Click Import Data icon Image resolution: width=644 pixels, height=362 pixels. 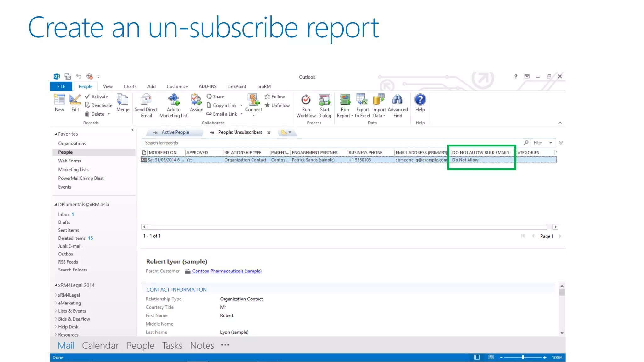click(x=379, y=99)
